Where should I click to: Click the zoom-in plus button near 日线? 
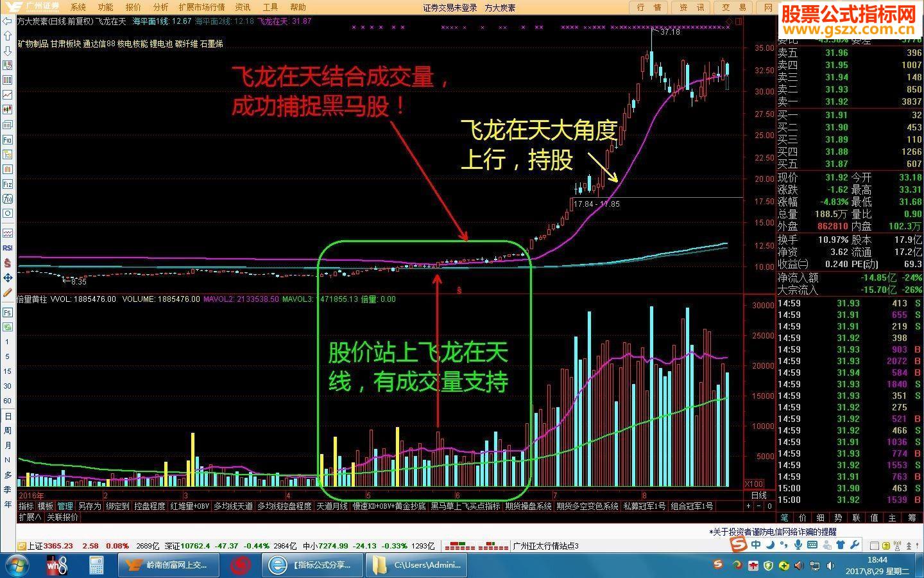748,506
